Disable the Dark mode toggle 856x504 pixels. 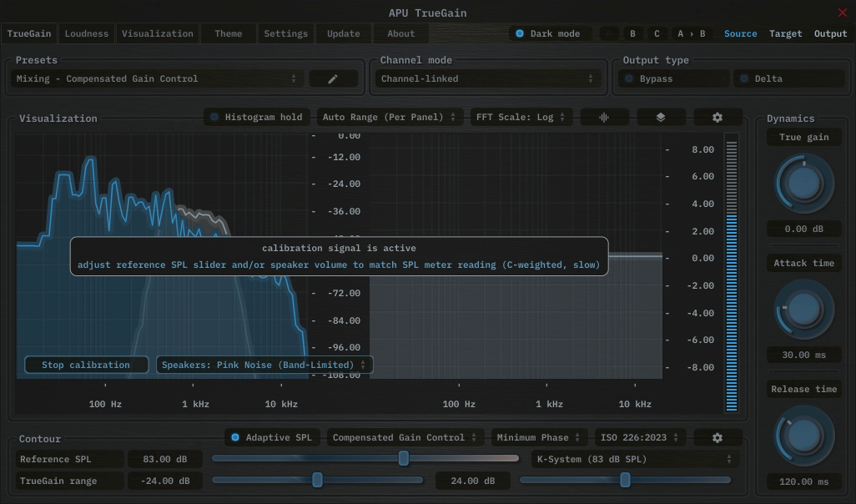pos(520,34)
